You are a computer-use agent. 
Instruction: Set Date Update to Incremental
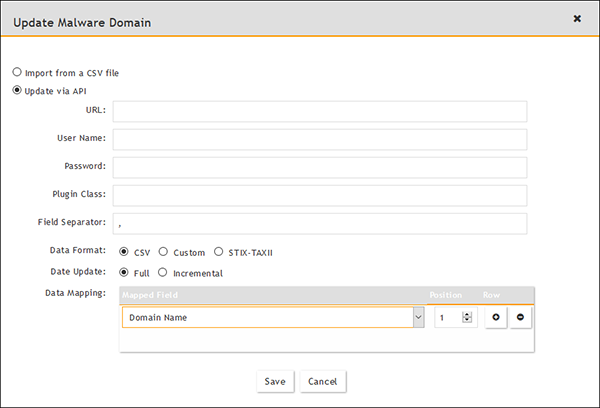pos(163,273)
